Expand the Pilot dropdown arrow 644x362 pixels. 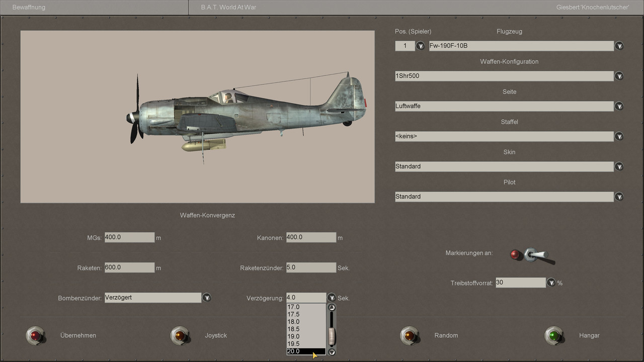tap(619, 197)
